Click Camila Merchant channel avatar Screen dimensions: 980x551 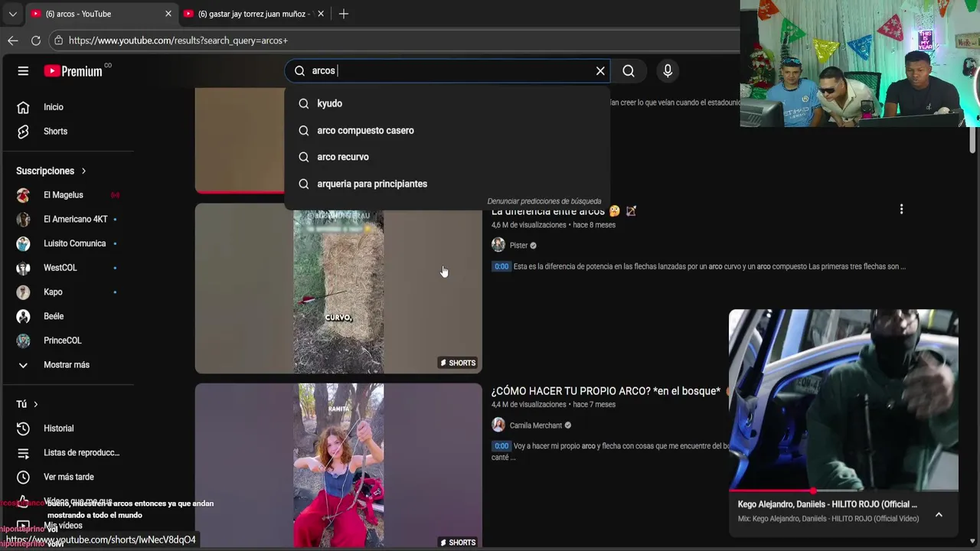(x=498, y=425)
